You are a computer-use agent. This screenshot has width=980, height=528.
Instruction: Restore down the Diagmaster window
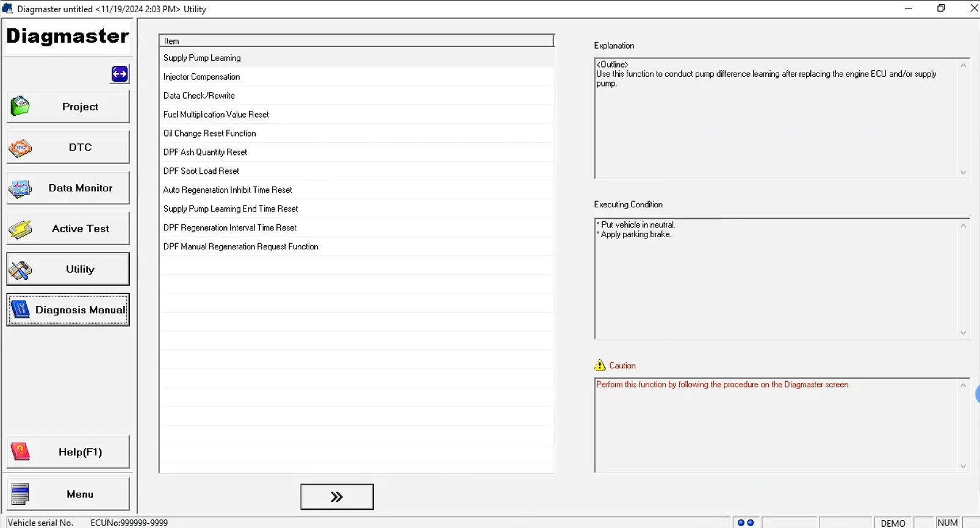click(941, 9)
